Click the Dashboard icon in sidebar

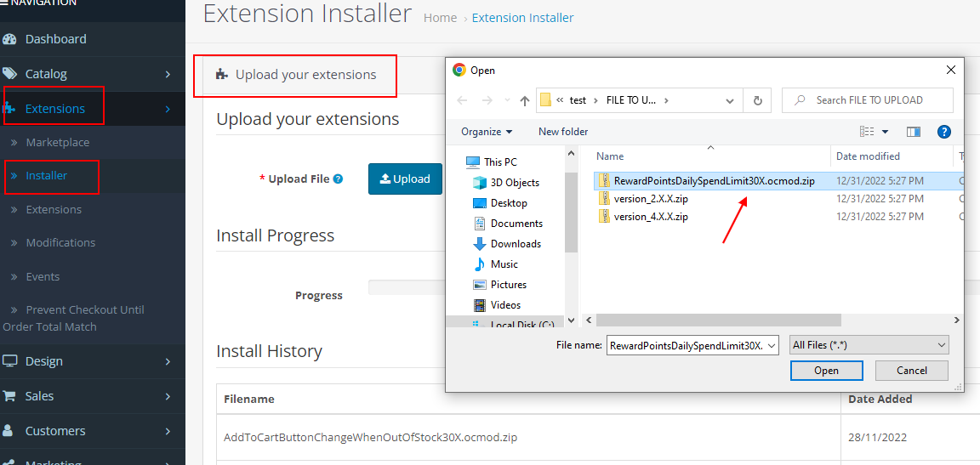tap(10, 39)
